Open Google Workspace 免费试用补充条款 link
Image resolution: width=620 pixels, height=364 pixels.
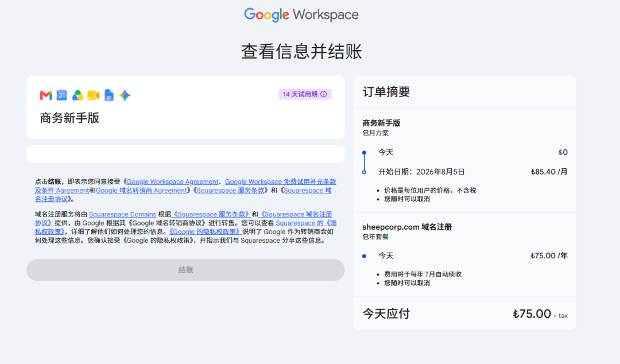tap(280, 181)
